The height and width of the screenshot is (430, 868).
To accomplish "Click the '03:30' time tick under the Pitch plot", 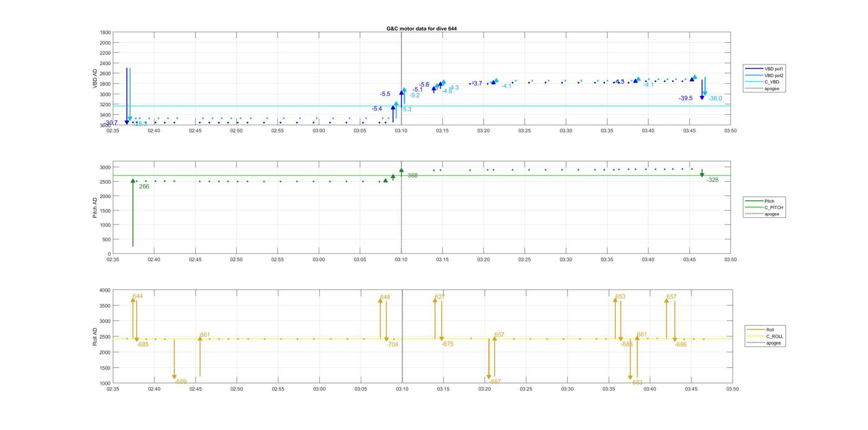I will pos(566,259).
